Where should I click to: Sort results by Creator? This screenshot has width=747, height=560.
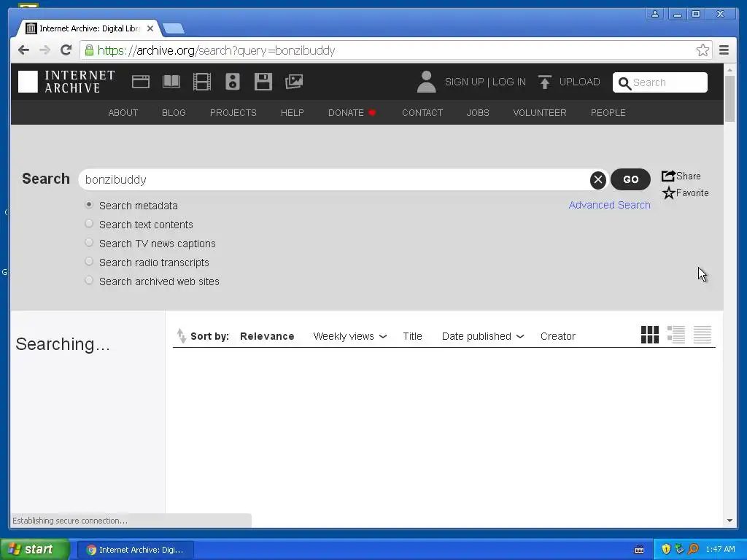[x=558, y=336]
